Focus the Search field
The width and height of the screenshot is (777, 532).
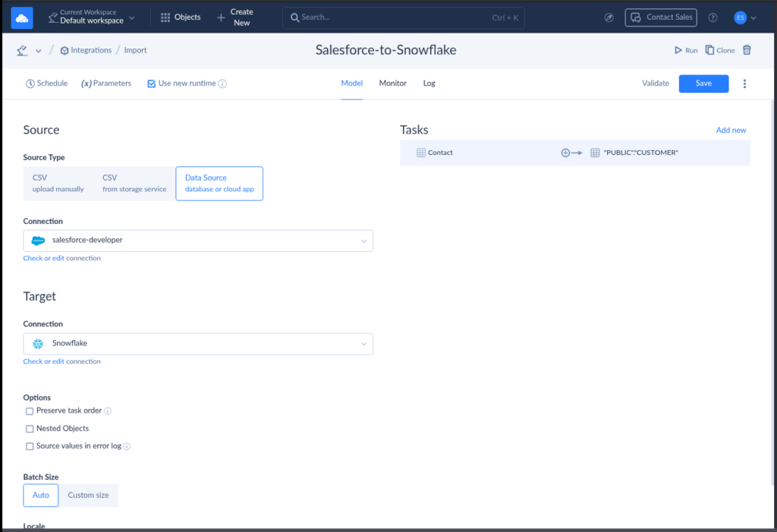click(404, 17)
